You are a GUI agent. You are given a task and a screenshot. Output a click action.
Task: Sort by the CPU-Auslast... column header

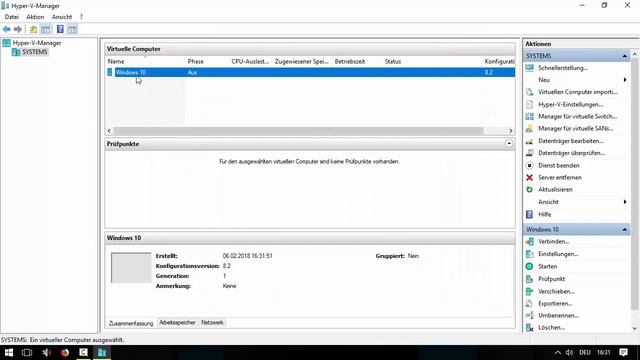(251, 62)
